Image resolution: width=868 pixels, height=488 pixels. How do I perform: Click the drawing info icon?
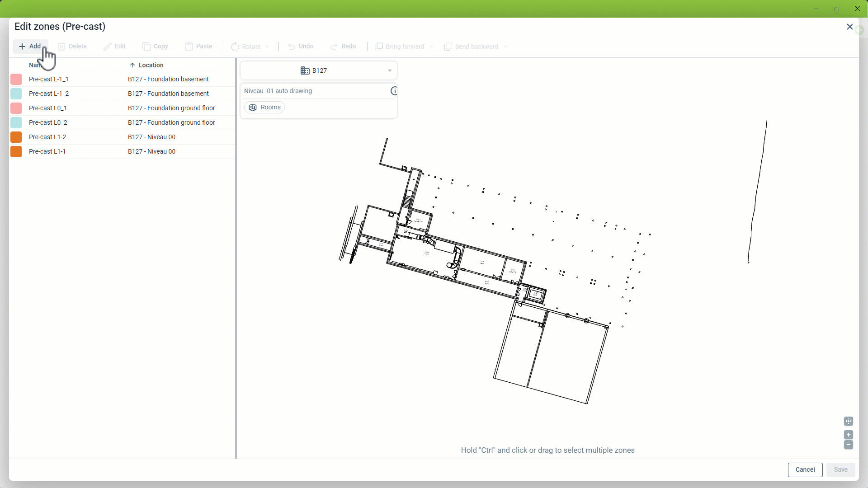click(394, 91)
